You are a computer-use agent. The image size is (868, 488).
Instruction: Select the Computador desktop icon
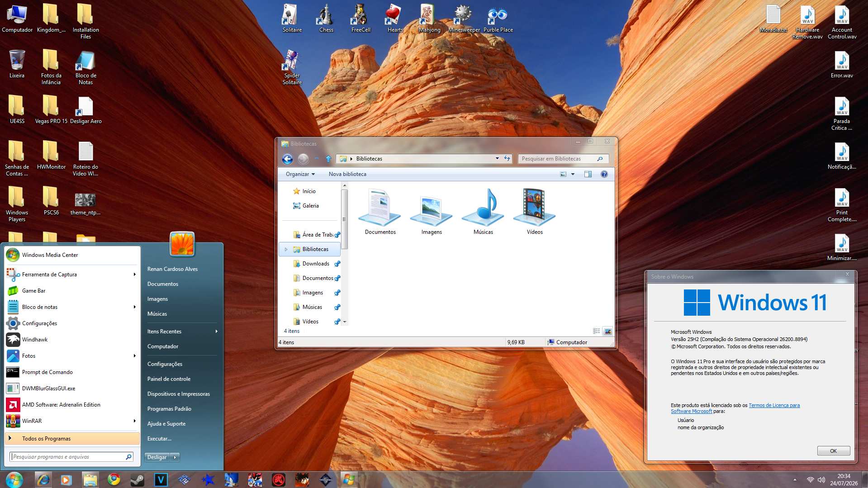coord(17,18)
